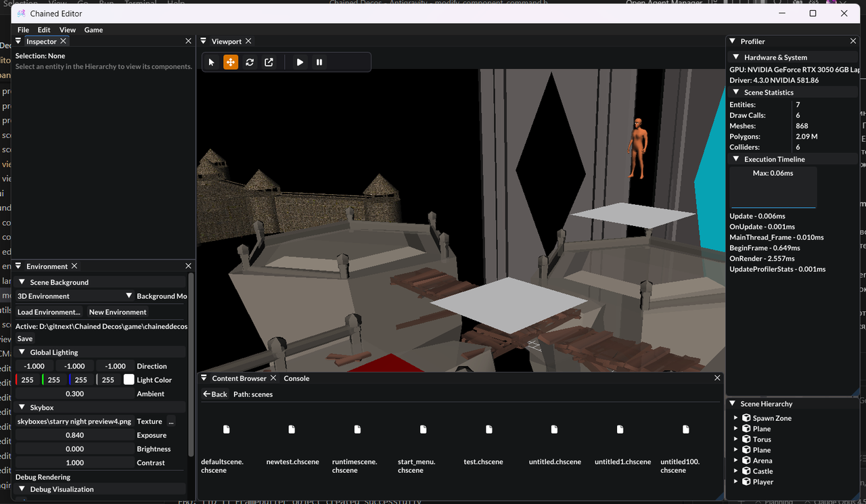Click the external link icon in the viewport toolbar

pyautogui.click(x=268, y=62)
